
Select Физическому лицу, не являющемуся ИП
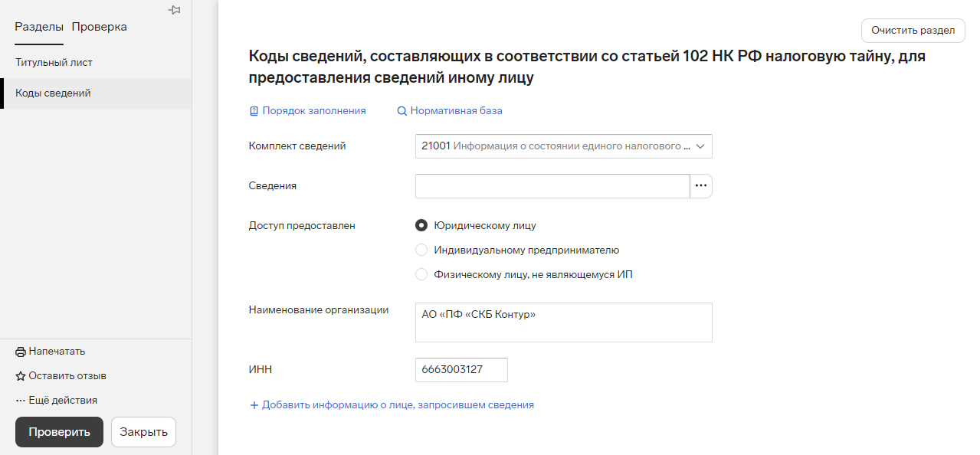421,274
